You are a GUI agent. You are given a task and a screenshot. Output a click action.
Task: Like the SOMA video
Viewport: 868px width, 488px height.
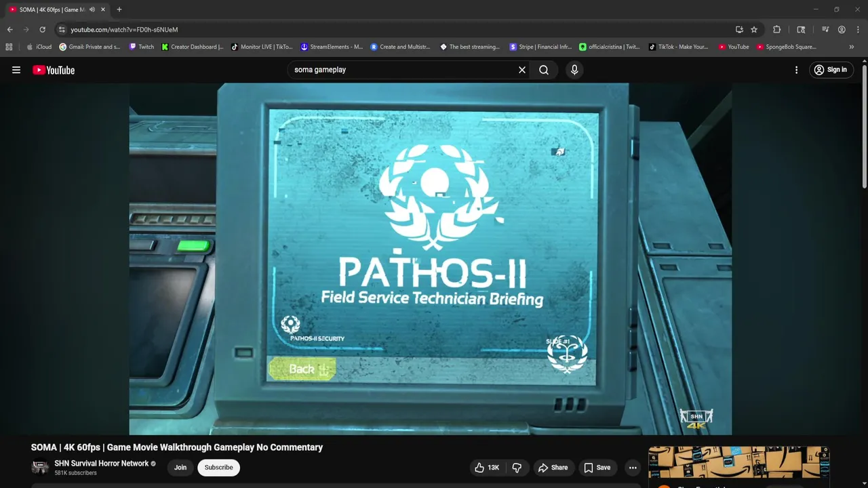pyautogui.click(x=487, y=468)
